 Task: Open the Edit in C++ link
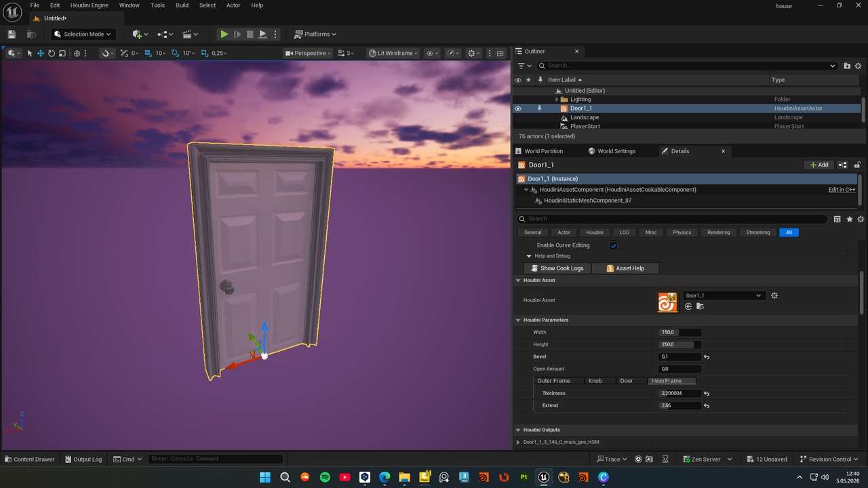pyautogui.click(x=842, y=190)
